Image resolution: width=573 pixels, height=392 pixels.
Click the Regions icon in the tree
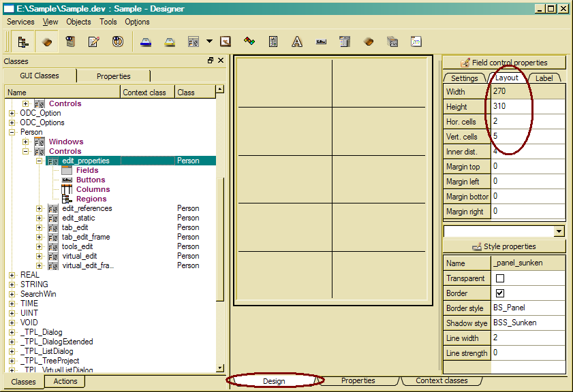pyautogui.click(x=67, y=199)
